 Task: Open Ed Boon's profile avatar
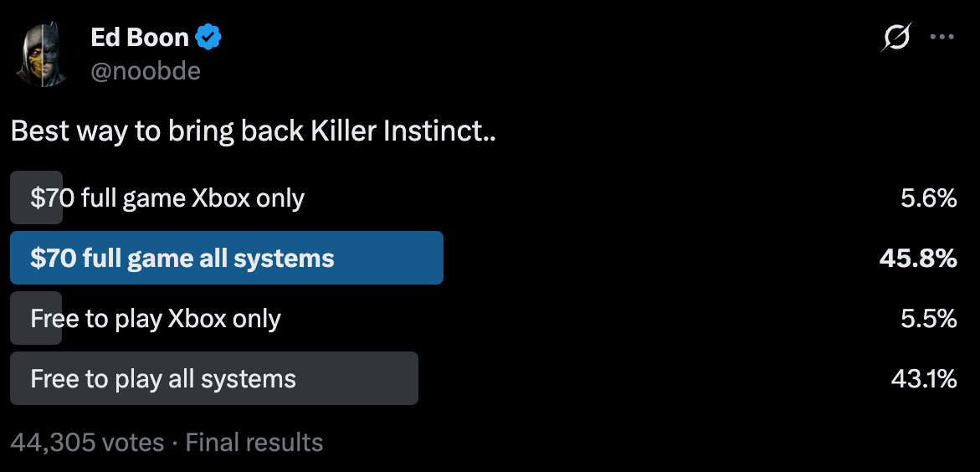[44, 55]
